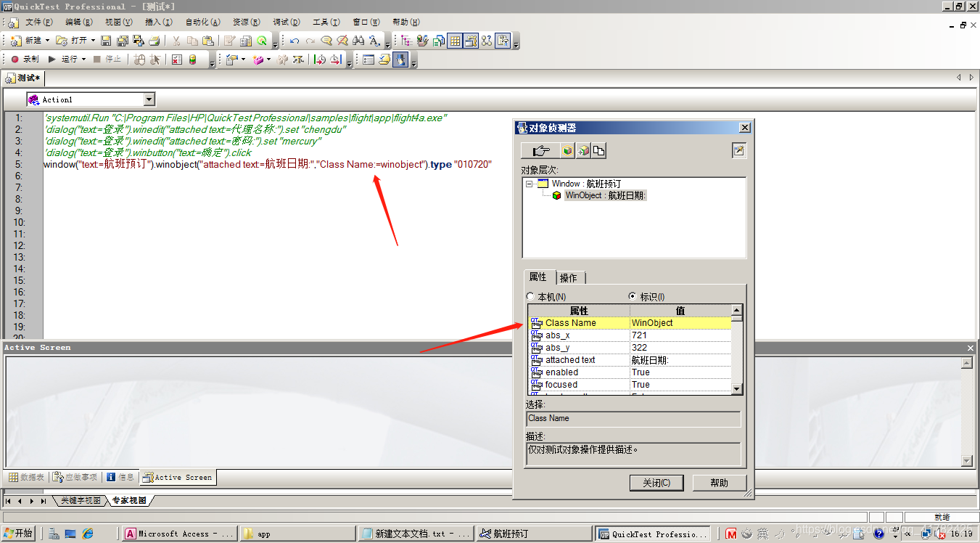Click the Cut scissors icon
Screen dimensions: 980x543
click(176, 41)
